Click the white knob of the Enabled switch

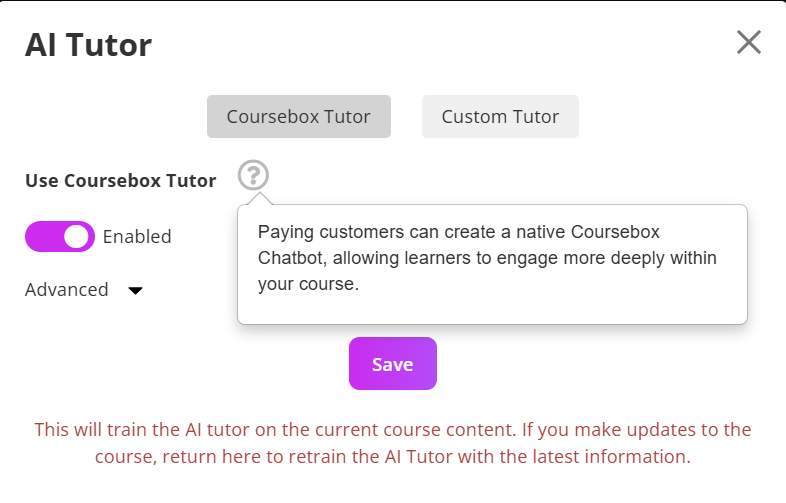point(76,236)
